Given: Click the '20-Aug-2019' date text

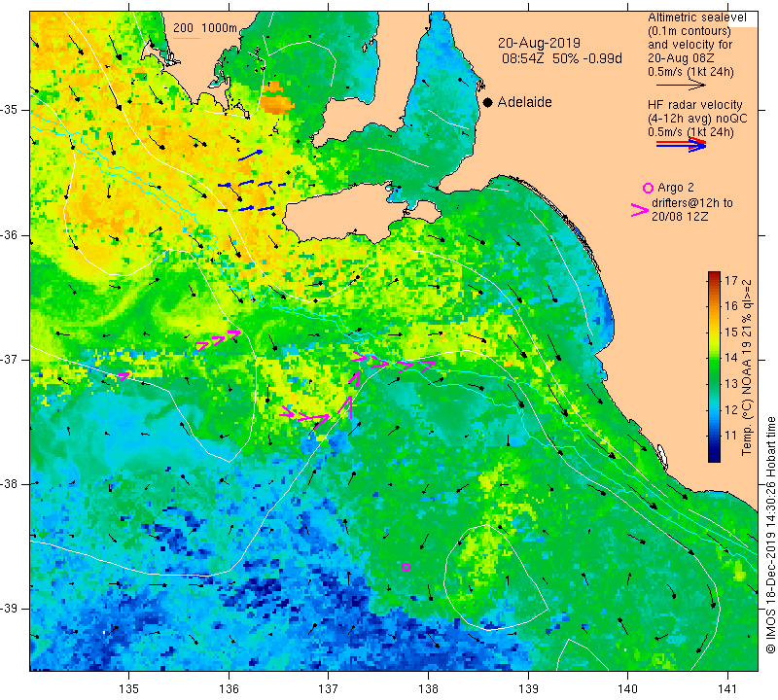Looking at the screenshot, I should tap(540, 43).
